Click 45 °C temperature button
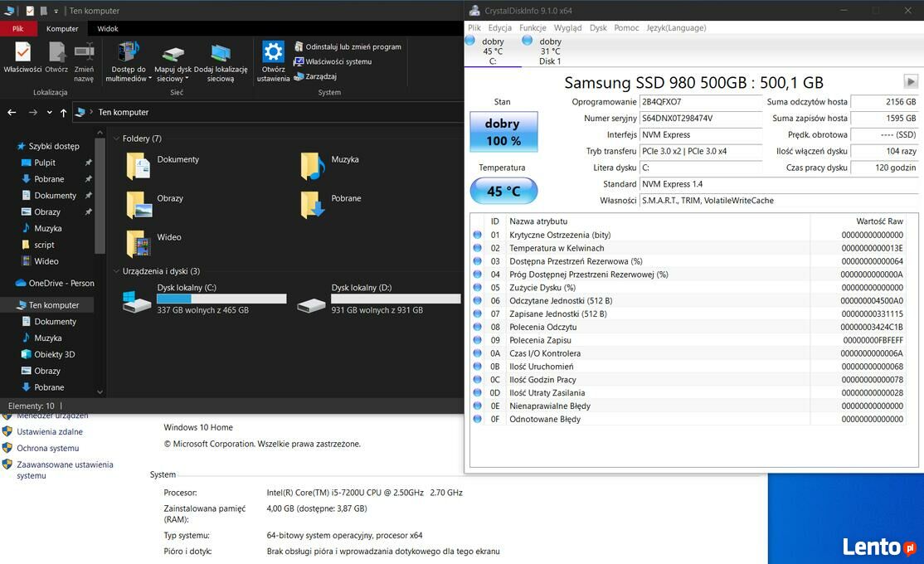The image size is (924, 564). (503, 191)
